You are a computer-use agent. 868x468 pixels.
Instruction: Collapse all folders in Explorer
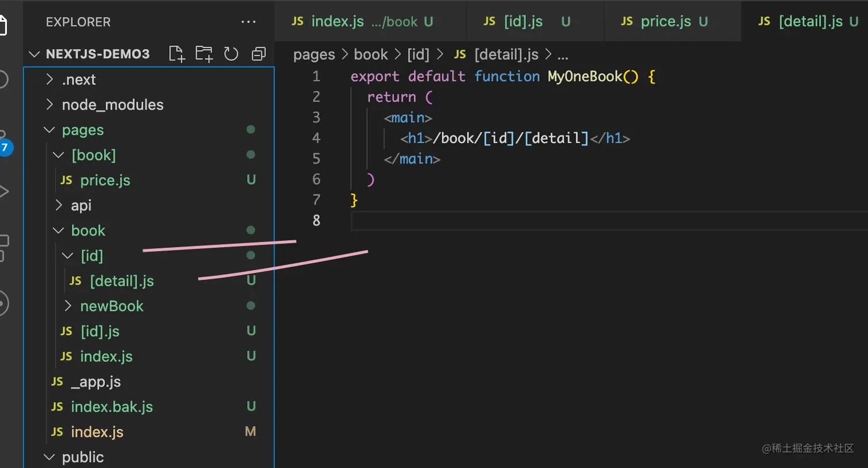point(258,54)
